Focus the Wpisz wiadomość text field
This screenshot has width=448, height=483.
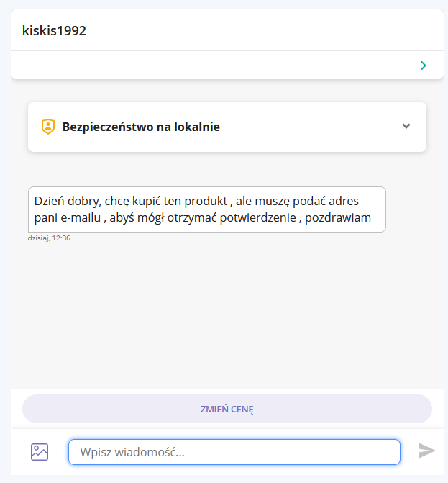click(x=234, y=452)
